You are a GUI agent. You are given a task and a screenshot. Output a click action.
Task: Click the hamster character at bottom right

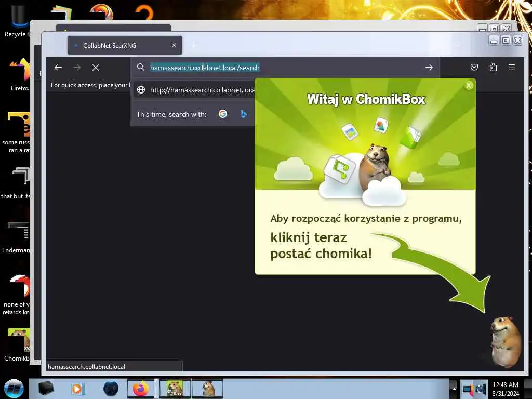pyautogui.click(x=506, y=341)
